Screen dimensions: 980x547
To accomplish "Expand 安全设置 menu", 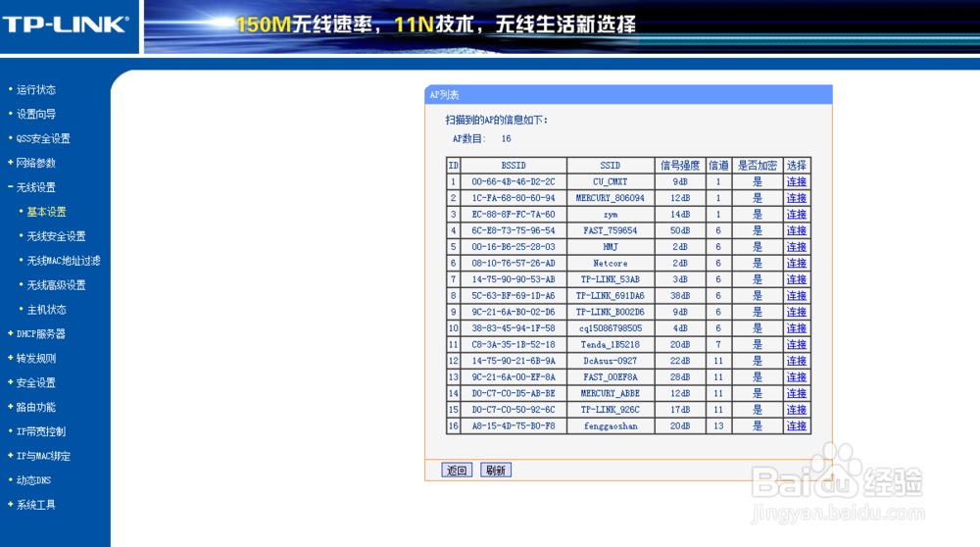I will pyautogui.click(x=35, y=382).
